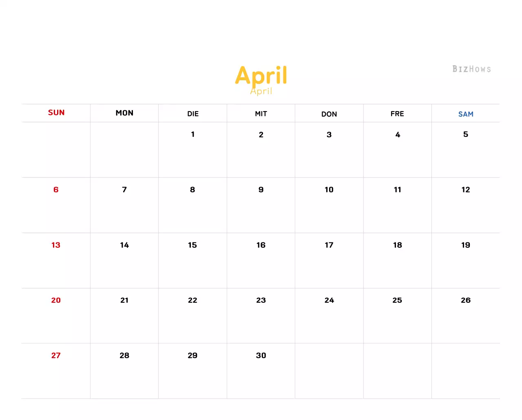Select date 10 in the calendar
Image resolution: width=522 pixels, height=420 pixels.
click(329, 190)
